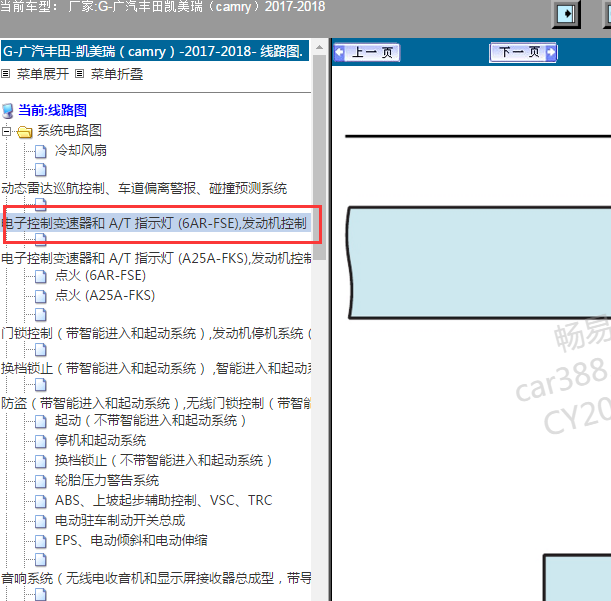Screen dimensions: 611x601
Task: Click page icon above 动态雷达巡航控制 entry
Action: click(x=41, y=170)
